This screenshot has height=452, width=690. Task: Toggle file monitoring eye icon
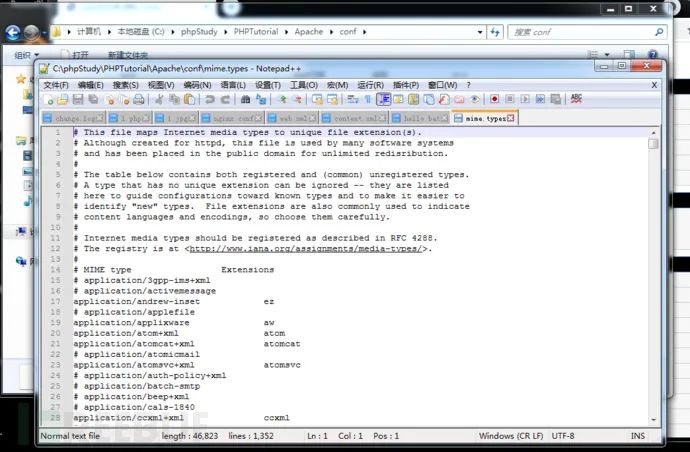tap(474, 99)
